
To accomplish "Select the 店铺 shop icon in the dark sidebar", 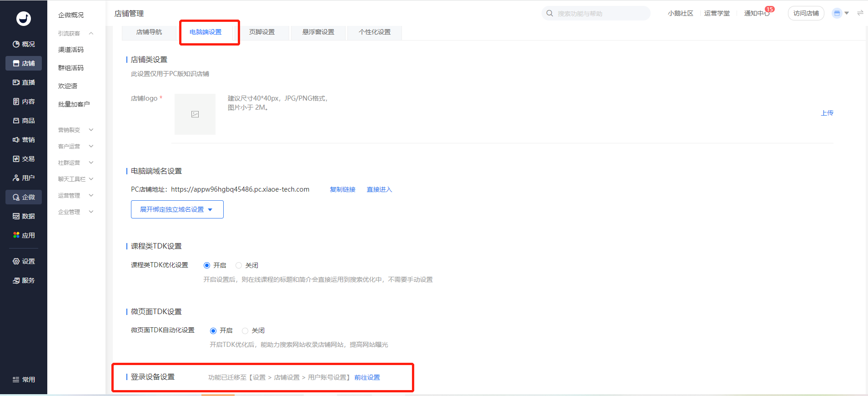I will click(24, 63).
